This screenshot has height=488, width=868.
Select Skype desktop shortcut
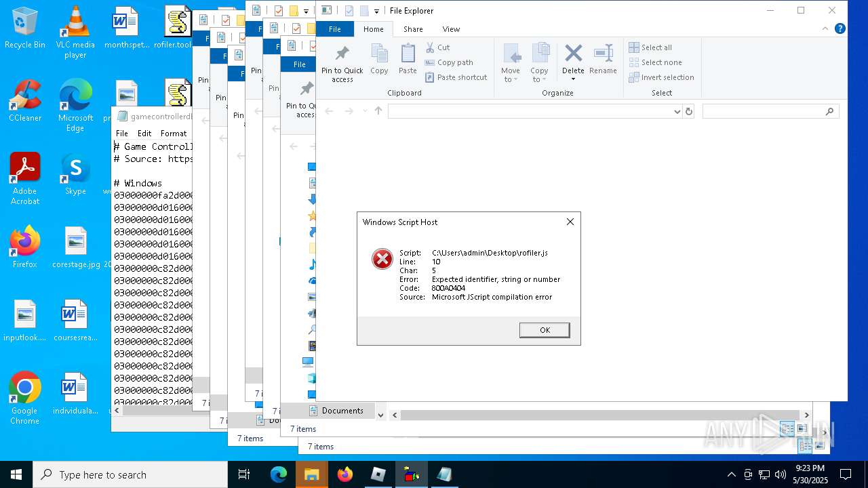75,175
